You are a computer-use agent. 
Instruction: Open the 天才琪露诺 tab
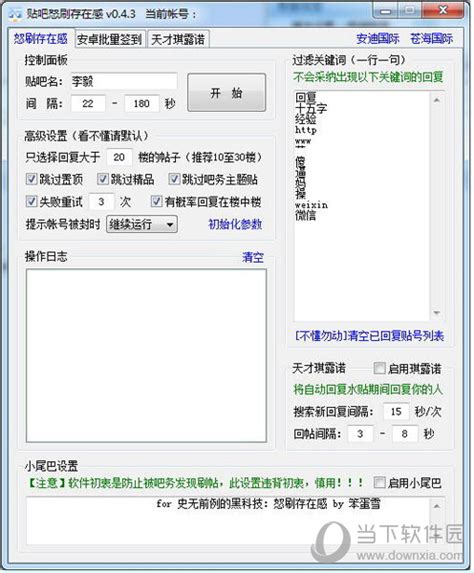[178, 39]
